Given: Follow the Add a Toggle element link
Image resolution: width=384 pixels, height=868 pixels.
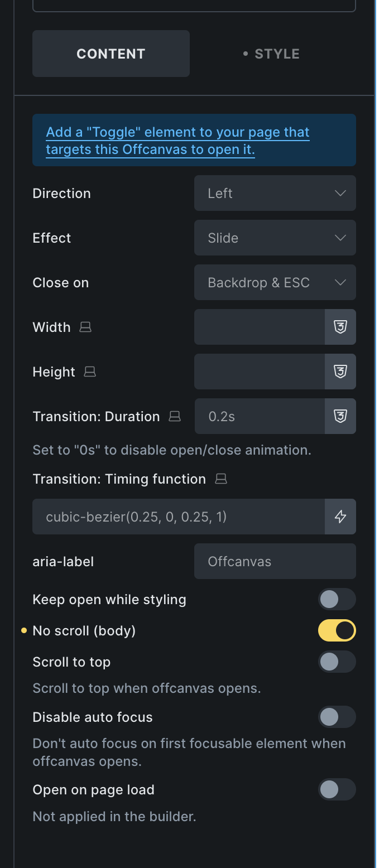Looking at the screenshot, I should pos(178,141).
